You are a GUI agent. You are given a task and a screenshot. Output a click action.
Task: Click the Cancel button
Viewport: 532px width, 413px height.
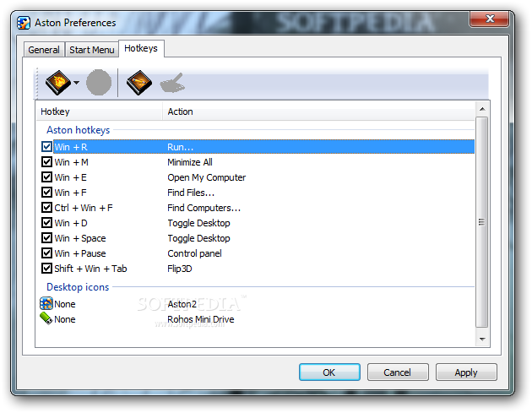pos(397,372)
